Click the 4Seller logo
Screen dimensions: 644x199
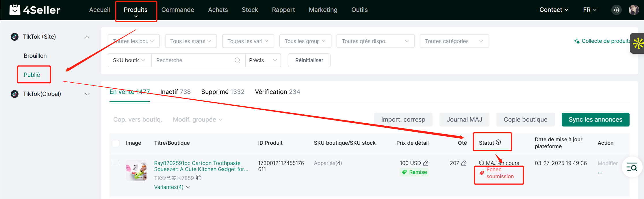pyautogui.click(x=35, y=10)
